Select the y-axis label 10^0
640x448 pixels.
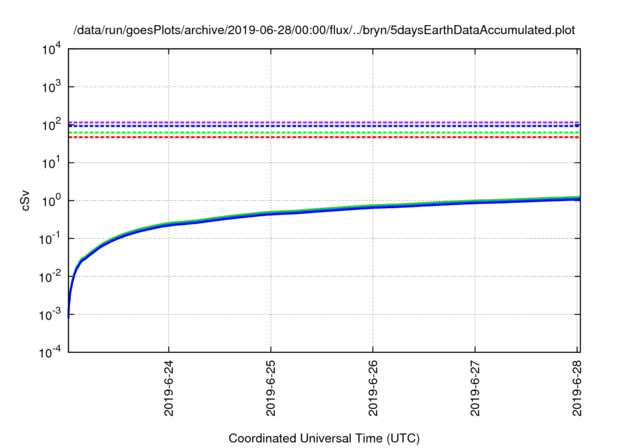pyautogui.click(x=51, y=201)
